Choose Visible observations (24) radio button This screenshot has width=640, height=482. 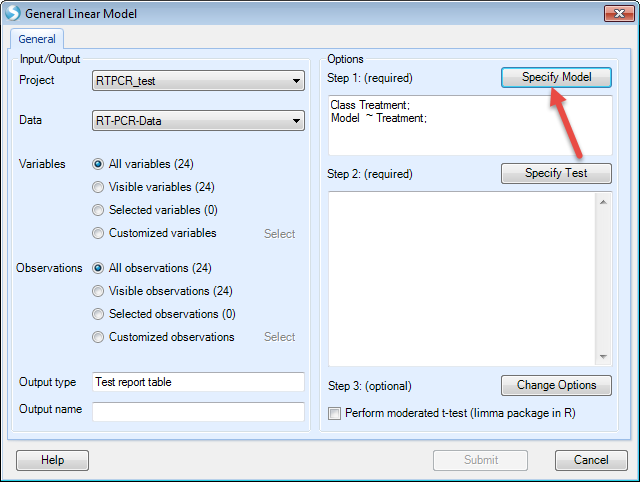pos(98,291)
